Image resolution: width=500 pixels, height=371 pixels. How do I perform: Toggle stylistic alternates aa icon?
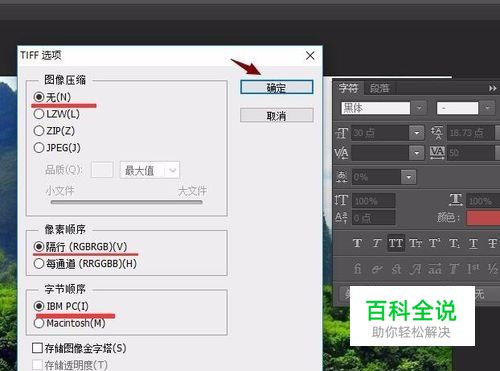point(435,268)
